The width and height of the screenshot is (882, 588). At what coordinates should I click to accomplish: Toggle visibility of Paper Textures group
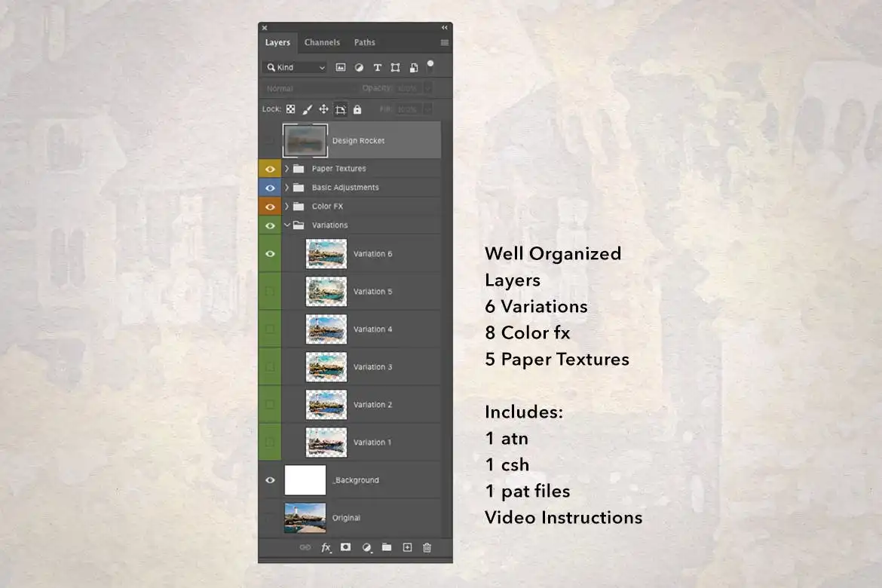coord(270,169)
